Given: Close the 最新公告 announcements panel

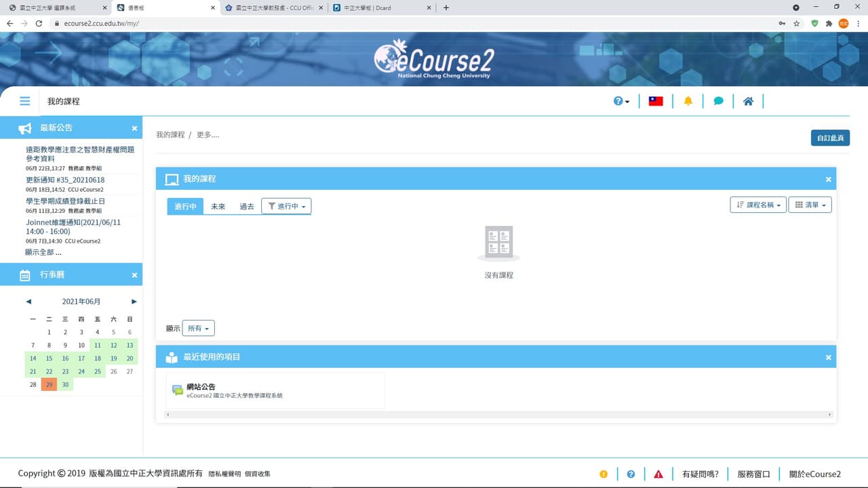Looking at the screenshot, I should tap(134, 127).
